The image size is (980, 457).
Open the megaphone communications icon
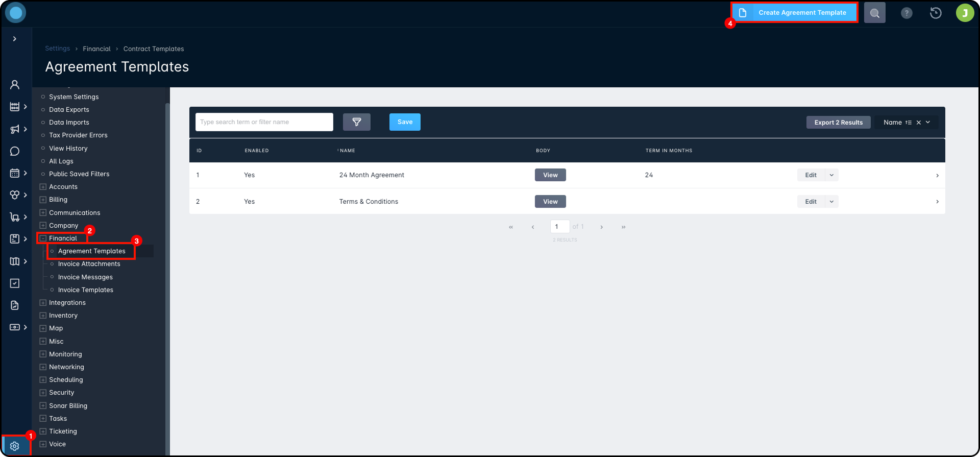(x=15, y=129)
